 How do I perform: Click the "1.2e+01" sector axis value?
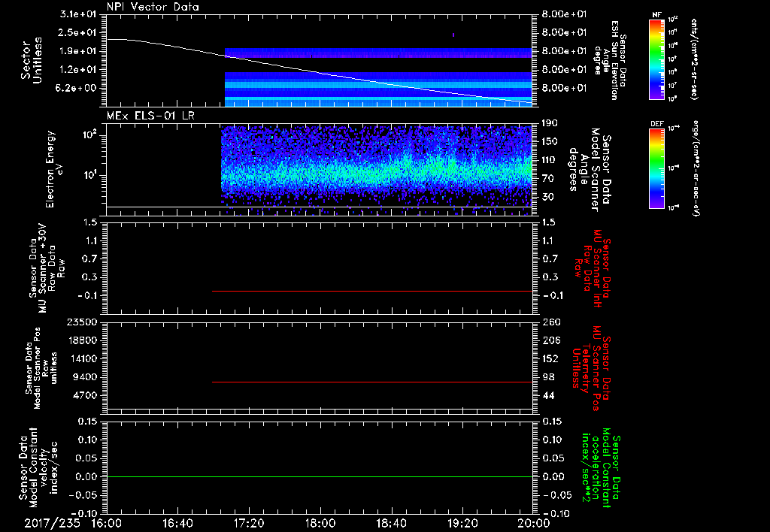(78, 70)
